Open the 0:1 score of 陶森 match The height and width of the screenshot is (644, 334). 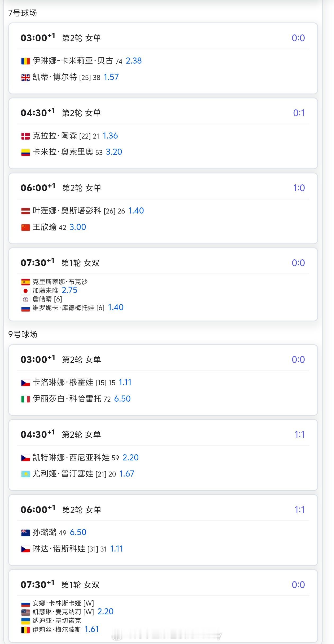click(x=299, y=113)
